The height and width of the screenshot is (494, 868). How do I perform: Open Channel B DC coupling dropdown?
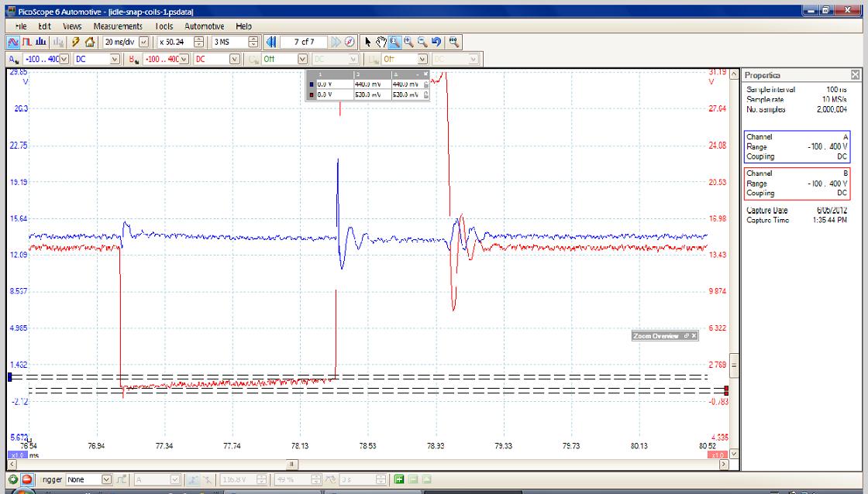click(235, 59)
